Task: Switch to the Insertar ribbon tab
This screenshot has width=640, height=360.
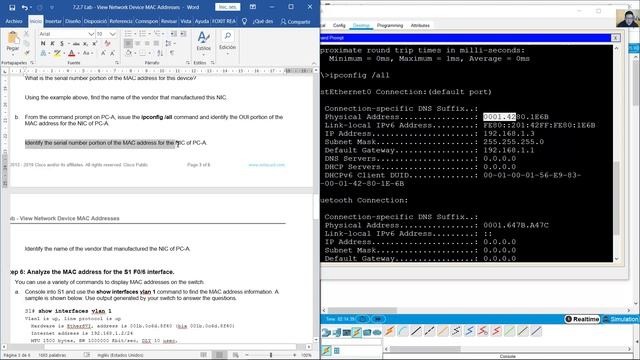Action: point(53,21)
